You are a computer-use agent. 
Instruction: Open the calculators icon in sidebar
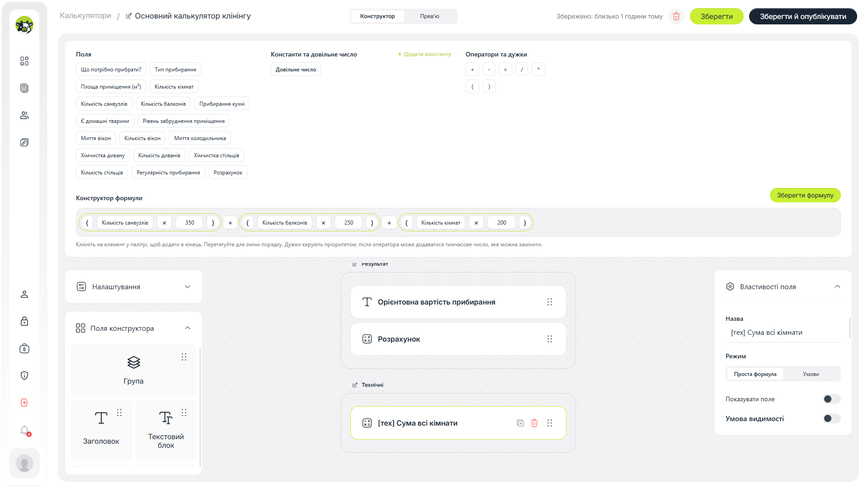(24, 88)
